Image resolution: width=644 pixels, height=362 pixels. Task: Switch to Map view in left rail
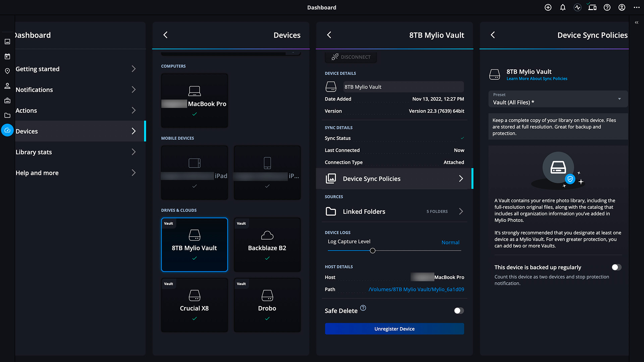point(7,71)
